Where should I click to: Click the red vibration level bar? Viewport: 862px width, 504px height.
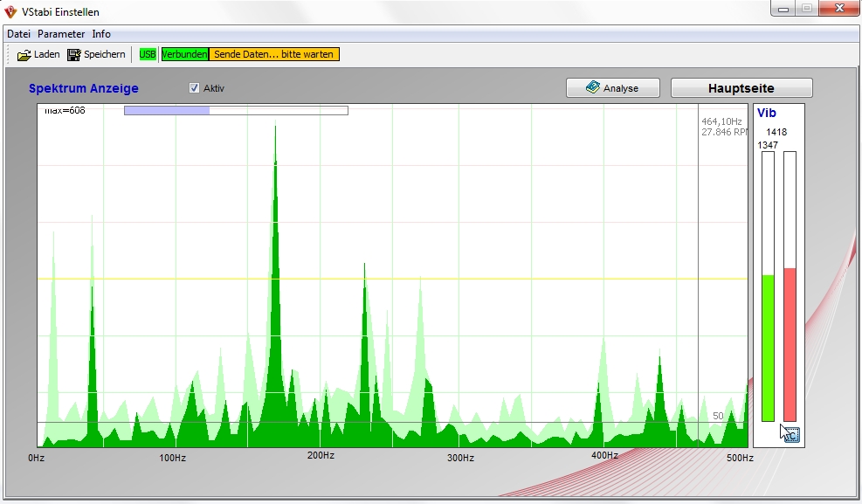click(x=790, y=344)
